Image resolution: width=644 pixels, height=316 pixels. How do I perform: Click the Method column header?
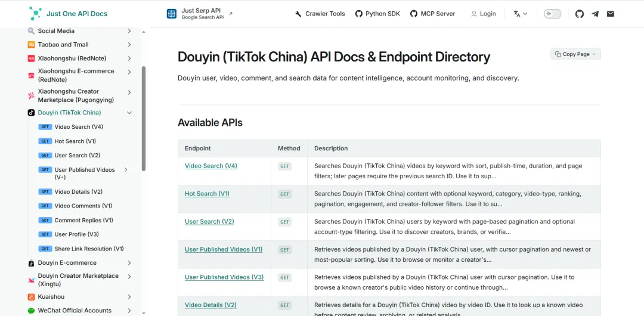tap(289, 148)
